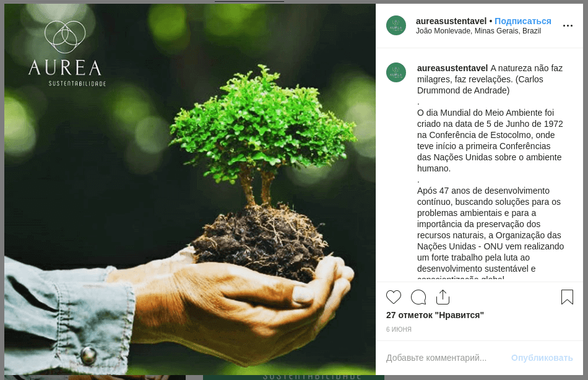Click the caption paragraph about Dia Mundial

pyautogui.click(x=490, y=140)
